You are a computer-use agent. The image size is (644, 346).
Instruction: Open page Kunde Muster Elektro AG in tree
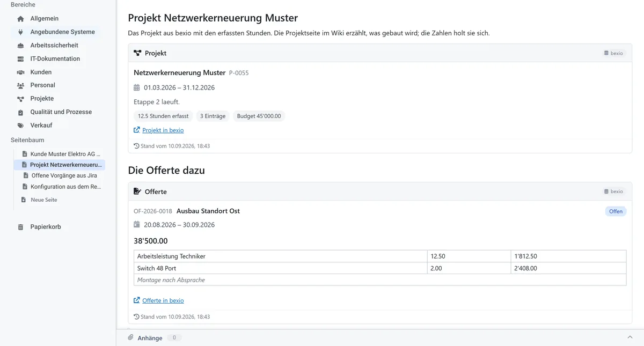click(x=65, y=154)
